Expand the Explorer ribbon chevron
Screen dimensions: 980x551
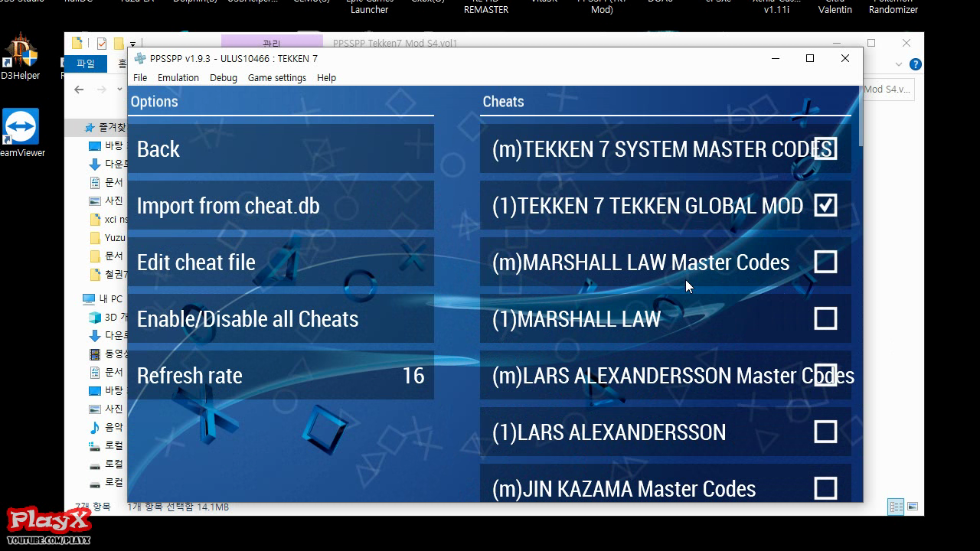click(900, 64)
